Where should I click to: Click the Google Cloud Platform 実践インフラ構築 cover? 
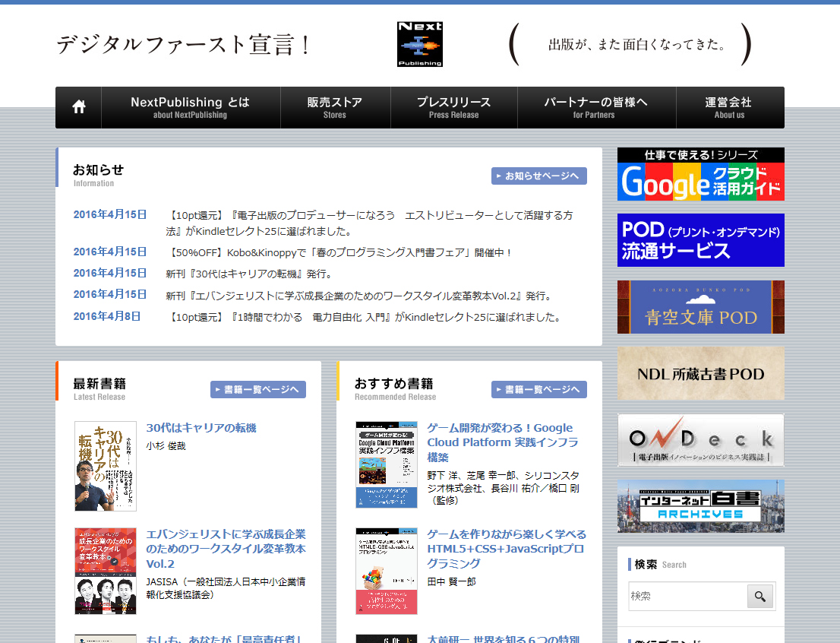click(x=387, y=464)
